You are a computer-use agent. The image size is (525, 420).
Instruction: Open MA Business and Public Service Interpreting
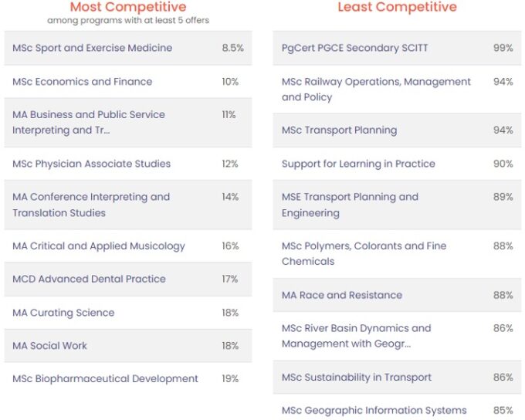(x=128, y=123)
